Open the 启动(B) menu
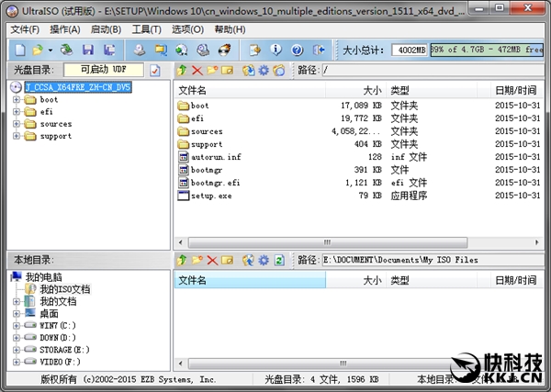551x392 pixels. [x=105, y=29]
